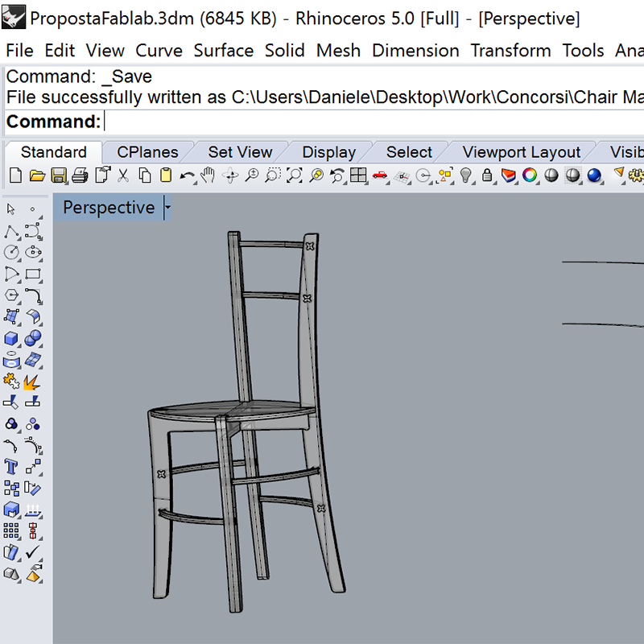This screenshot has width=644, height=644.
Task: Choose the Control point curve tool
Action: pyautogui.click(x=33, y=231)
